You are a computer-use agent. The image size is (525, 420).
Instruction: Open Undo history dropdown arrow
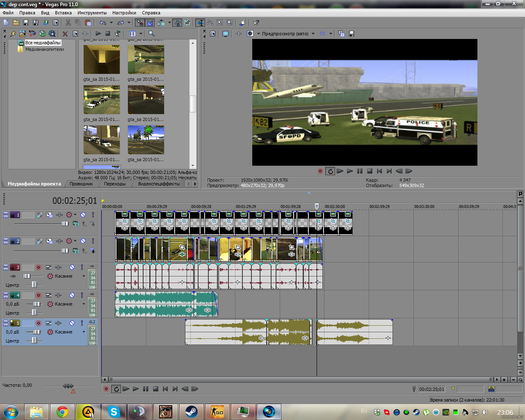pos(111,23)
